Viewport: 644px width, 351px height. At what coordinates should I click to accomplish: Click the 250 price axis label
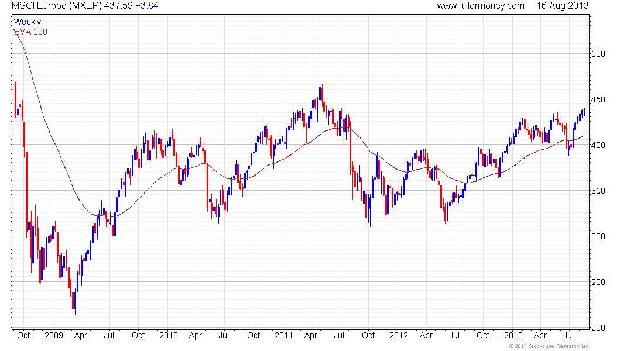click(x=598, y=282)
